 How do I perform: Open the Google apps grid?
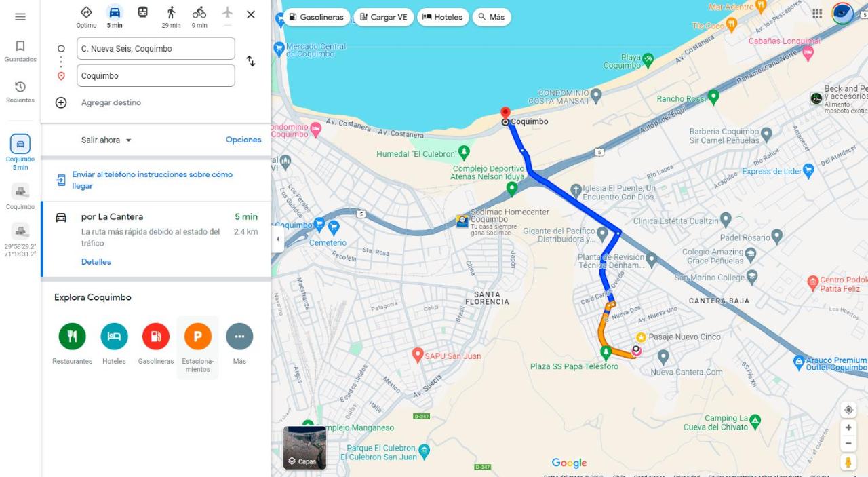(817, 14)
